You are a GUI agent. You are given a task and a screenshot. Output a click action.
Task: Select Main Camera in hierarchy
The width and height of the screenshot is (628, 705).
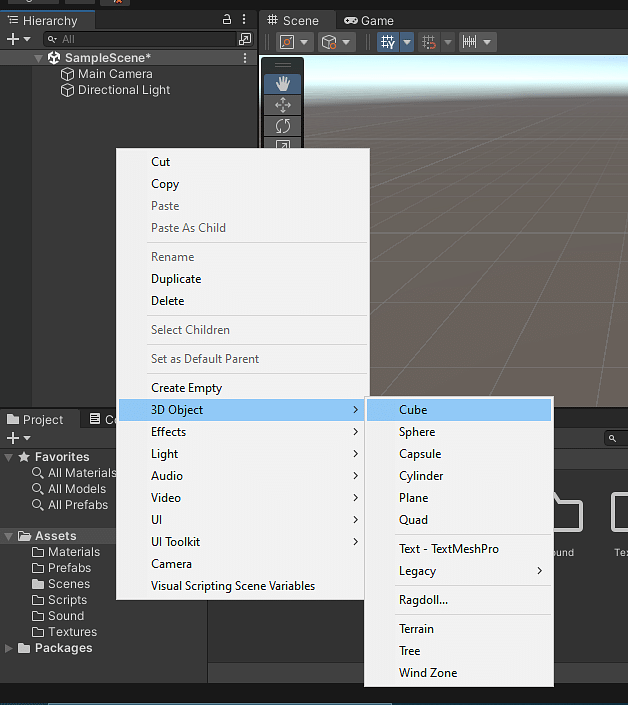tap(107, 74)
